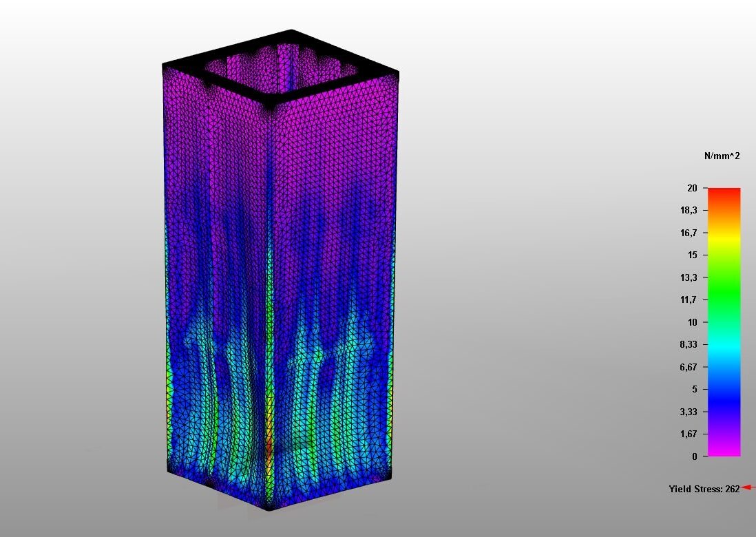
Task: Click the red Yield Stress arrow marker
Action: tap(748, 488)
